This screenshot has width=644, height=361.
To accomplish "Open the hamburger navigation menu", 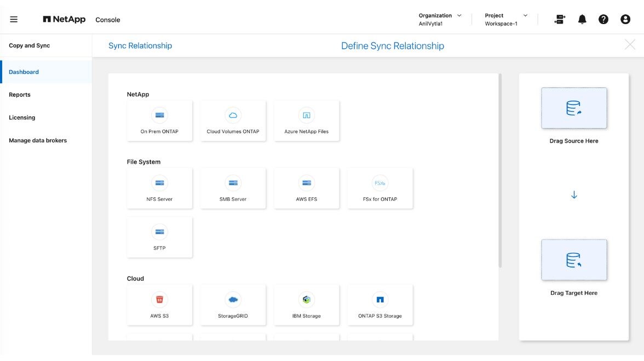I will coord(14,19).
